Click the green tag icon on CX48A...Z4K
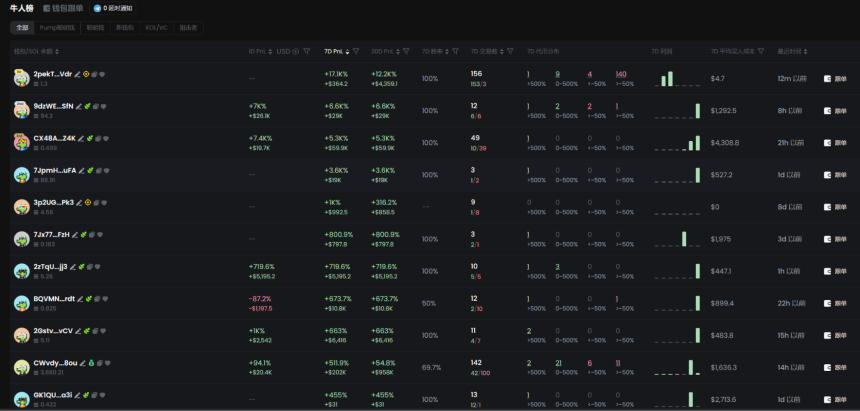 coord(89,139)
